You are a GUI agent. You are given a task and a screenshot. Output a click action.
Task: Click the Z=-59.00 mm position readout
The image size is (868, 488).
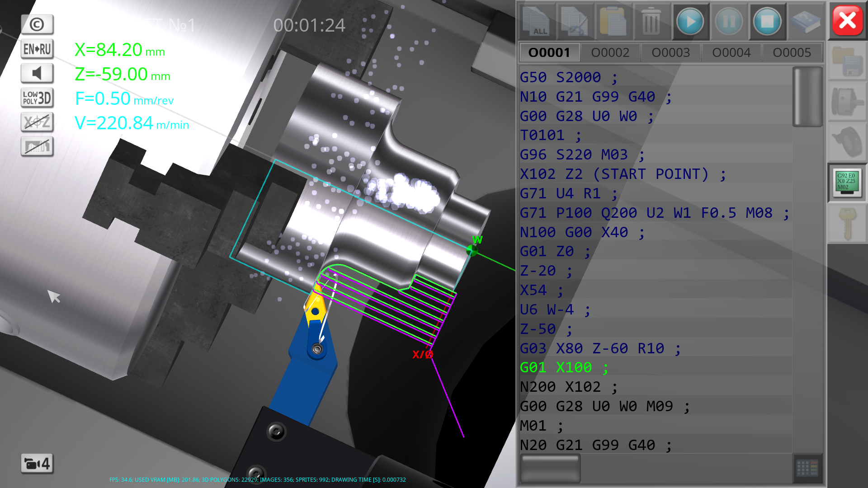coord(123,74)
